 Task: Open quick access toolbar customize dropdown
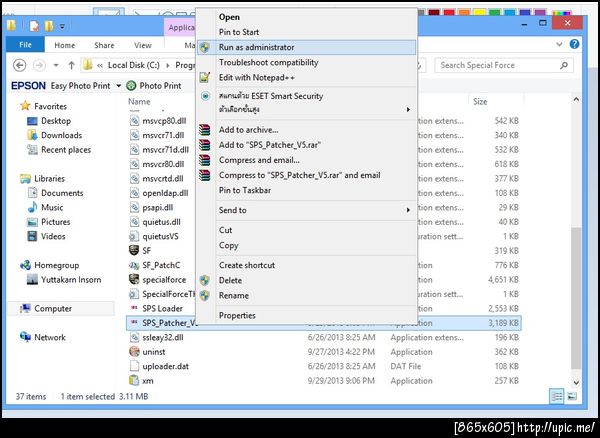(62, 26)
